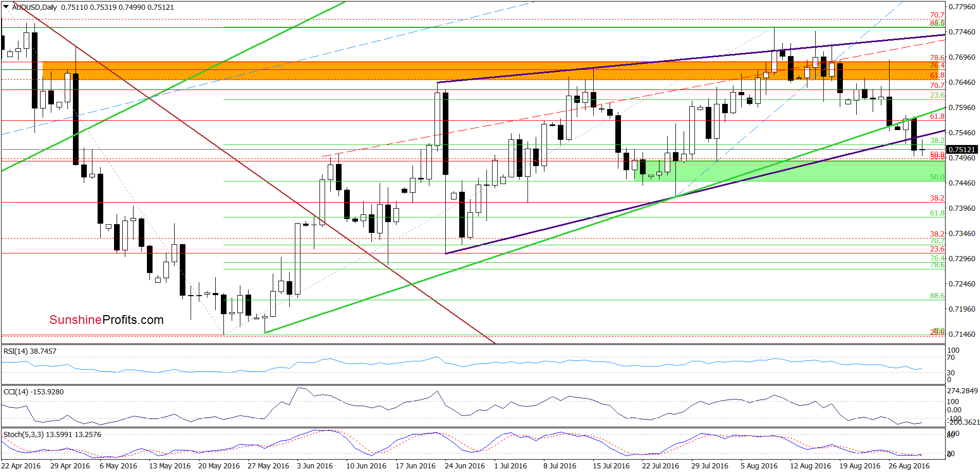Click the 22 Jul 2016 date label
Viewport: 980px width, 473px height.
(x=661, y=466)
